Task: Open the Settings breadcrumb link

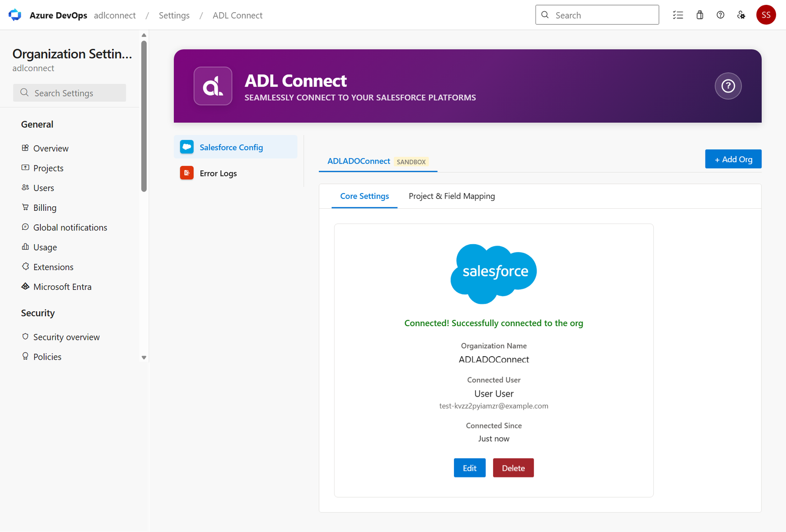Action: point(174,15)
